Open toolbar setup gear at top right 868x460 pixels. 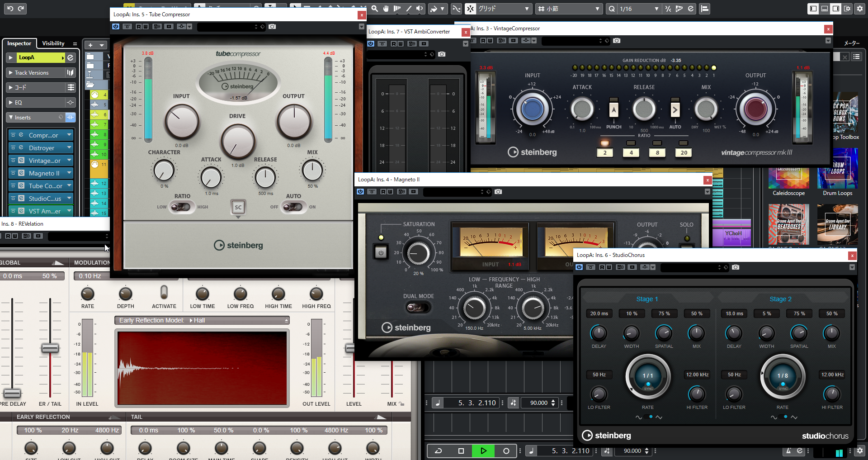(x=860, y=9)
